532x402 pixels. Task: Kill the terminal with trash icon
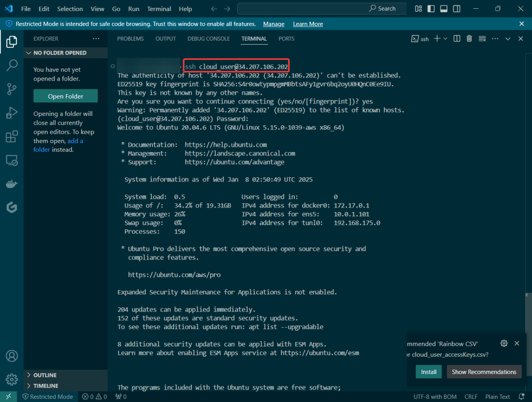click(469, 38)
